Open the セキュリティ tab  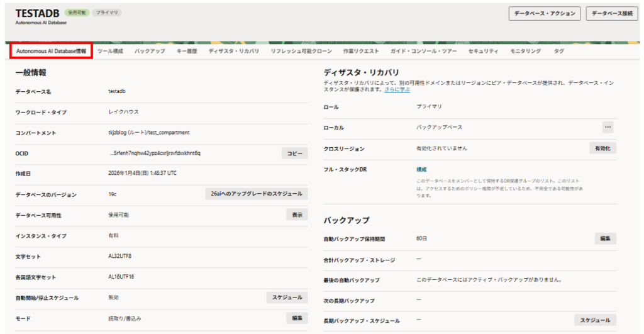pyautogui.click(x=483, y=51)
